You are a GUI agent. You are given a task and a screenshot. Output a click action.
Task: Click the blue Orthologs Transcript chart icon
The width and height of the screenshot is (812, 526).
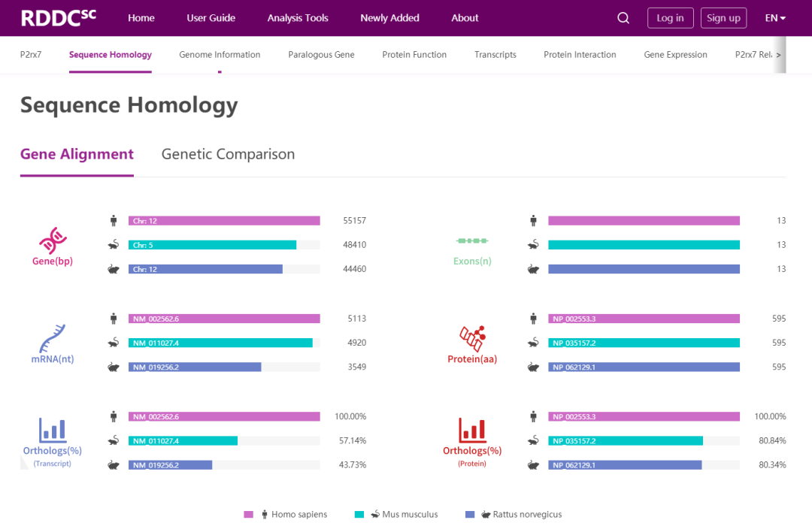pyautogui.click(x=52, y=430)
